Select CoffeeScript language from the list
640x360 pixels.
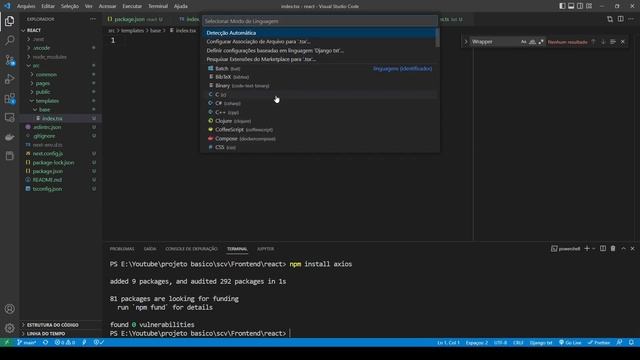click(318, 130)
